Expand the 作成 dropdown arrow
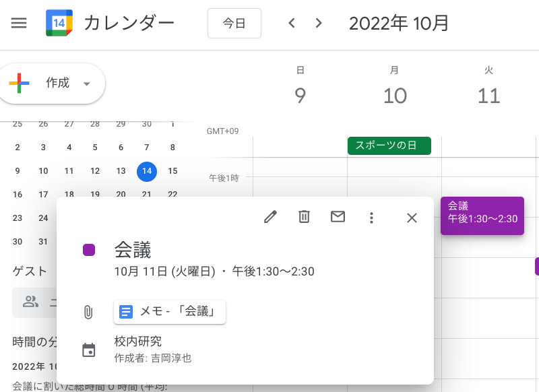The width and height of the screenshot is (539, 392). pos(87,84)
